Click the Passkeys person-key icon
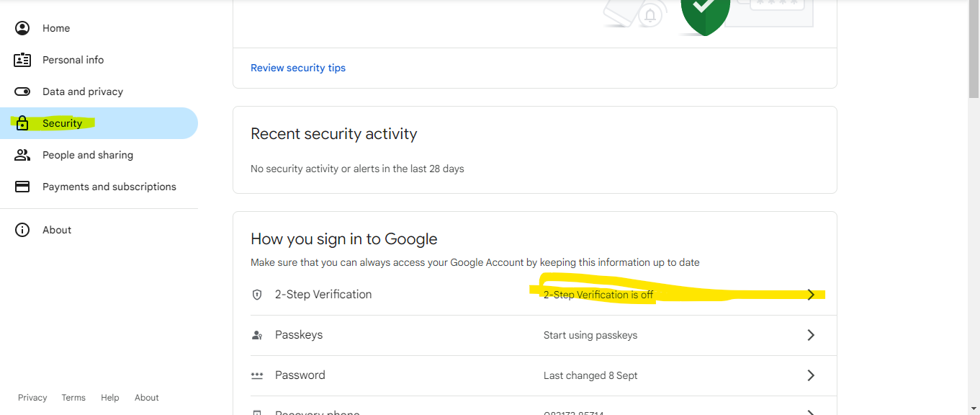The image size is (980, 415). [x=257, y=335]
